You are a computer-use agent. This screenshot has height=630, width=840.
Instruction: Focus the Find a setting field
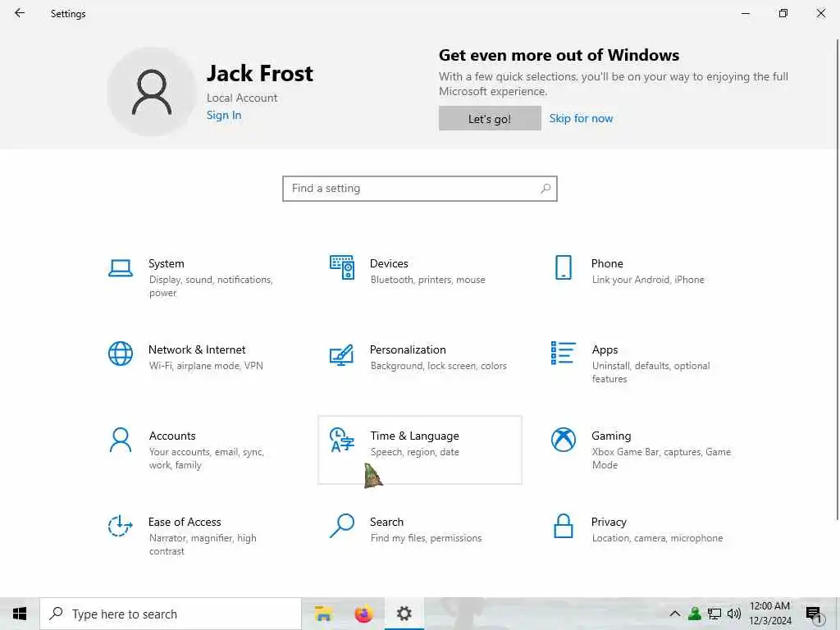click(419, 189)
